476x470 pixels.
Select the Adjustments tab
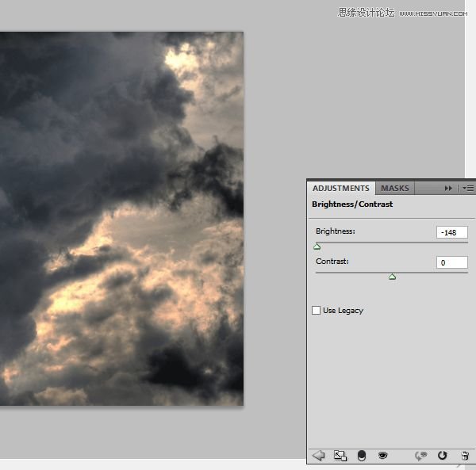[x=341, y=188]
